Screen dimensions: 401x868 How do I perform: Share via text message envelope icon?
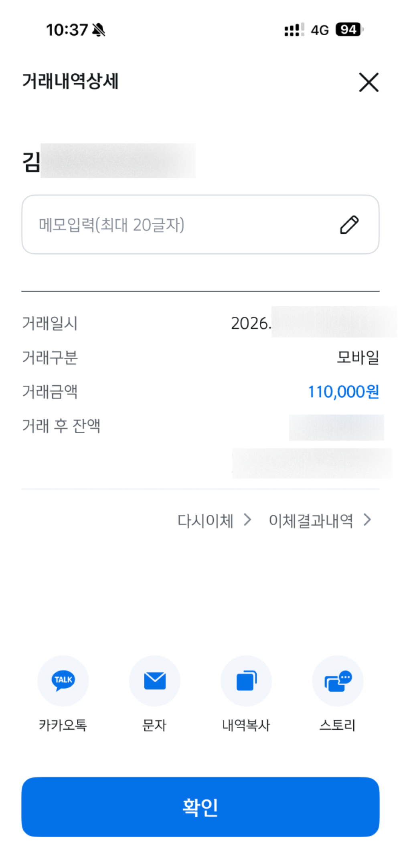pyautogui.click(x=155, y=680)
